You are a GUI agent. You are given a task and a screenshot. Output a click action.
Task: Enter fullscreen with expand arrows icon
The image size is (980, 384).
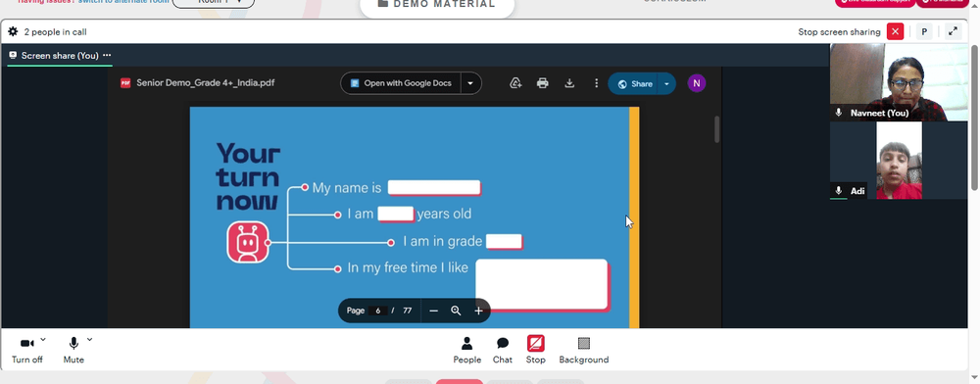[x=953, y=32]
